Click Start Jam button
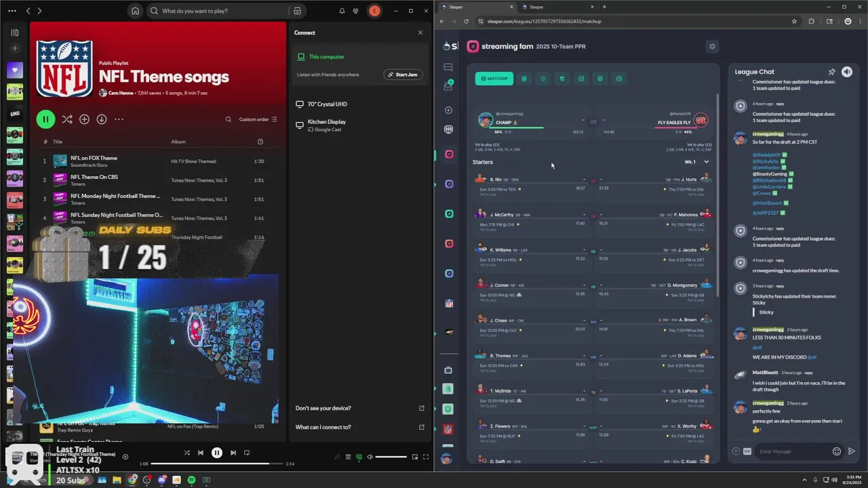The width and height of the screenshot is (868, 488). tap(403, 75)
